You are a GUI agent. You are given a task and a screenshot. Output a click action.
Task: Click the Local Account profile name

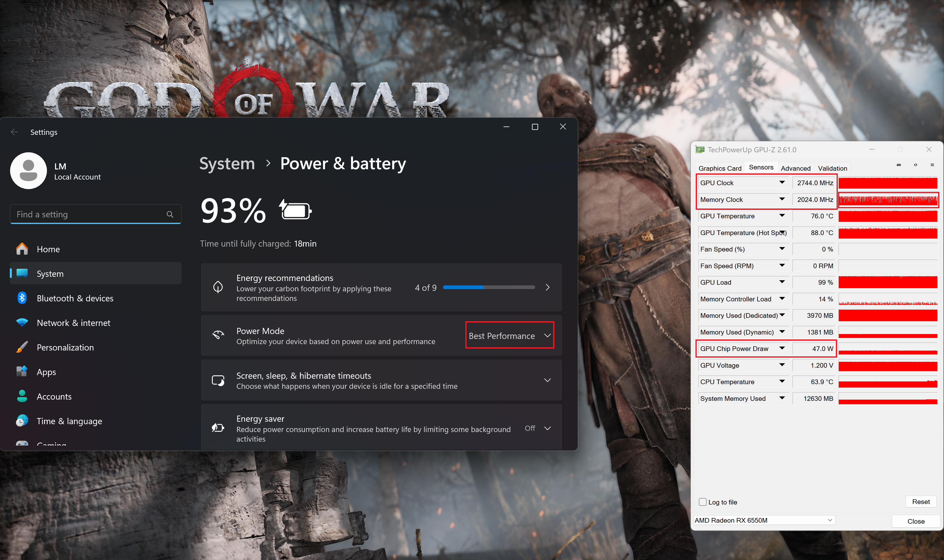click(x=77, y=177)
